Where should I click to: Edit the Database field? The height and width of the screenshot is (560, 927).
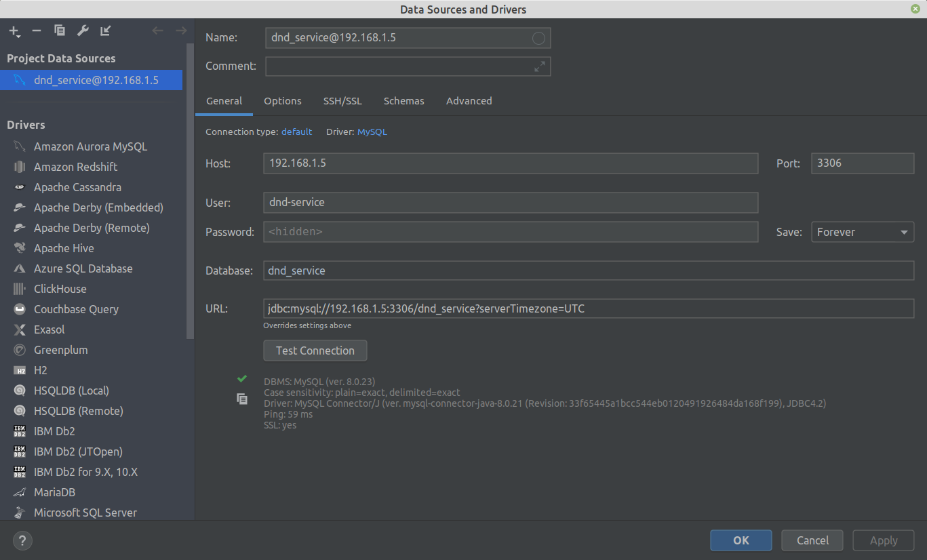click(589, 271)
